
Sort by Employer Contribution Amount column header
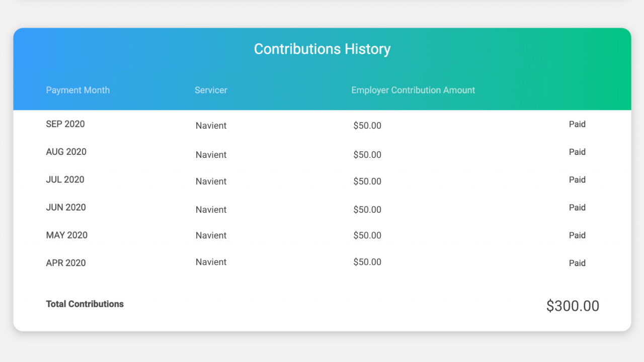(x=413, y=90)
